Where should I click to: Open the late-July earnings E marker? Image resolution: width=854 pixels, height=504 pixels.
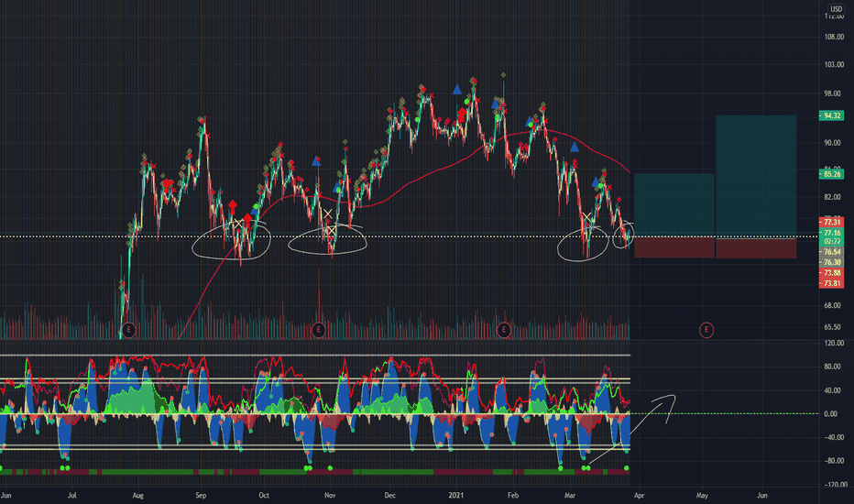click(128, 330)
